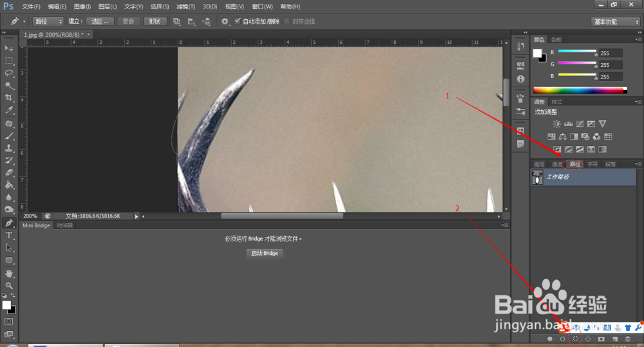The height and width of the screenshot is (347, 644).
Task: Select the Eyedropper tool
Action: point(8,110)
